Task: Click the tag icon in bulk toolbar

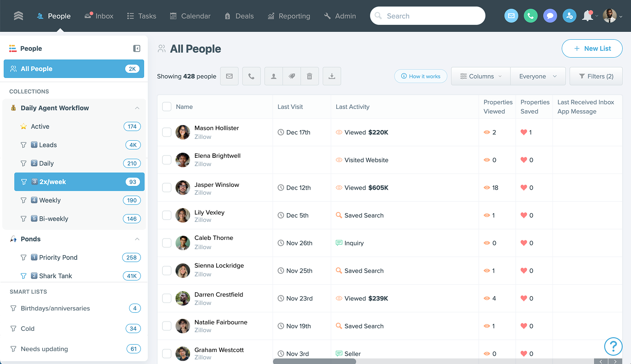Action: (x=291, y=76)
